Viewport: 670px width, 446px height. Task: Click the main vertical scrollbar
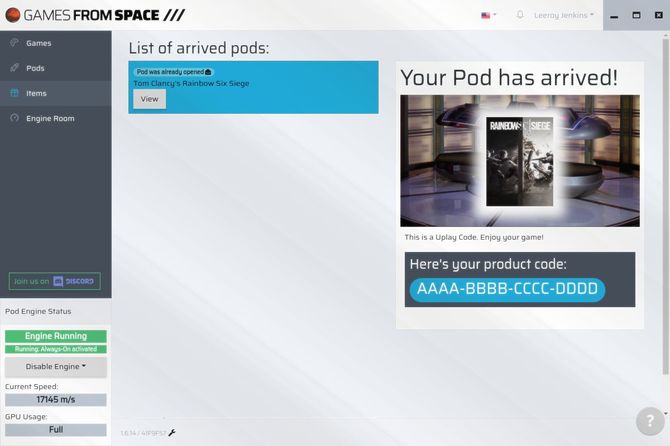tap(665, 207)
